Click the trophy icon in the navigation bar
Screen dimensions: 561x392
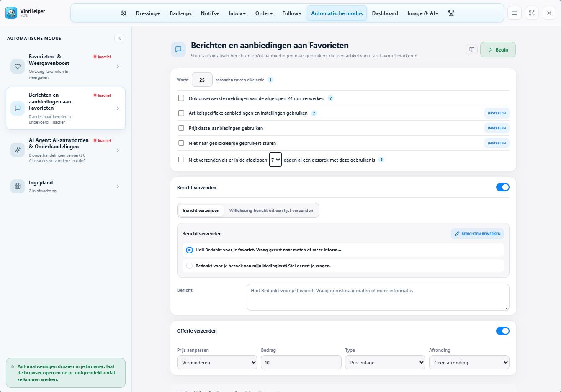pos(451,13)
